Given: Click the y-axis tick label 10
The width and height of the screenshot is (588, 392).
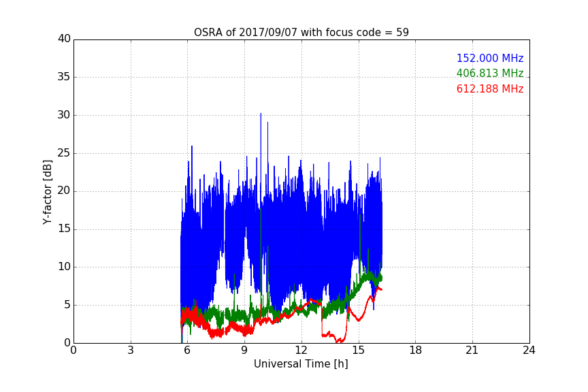Looking at the screenshot, I should click(x=64, y=267).
